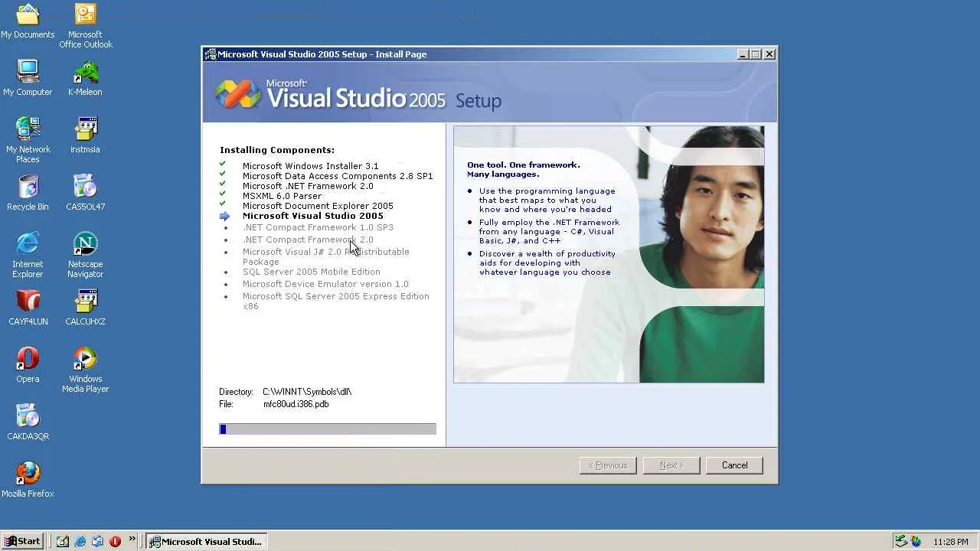Click the Visual Studio 2005 Setup title bar
This screenshot has width=980, height=551.
click(x=490, y=54)
